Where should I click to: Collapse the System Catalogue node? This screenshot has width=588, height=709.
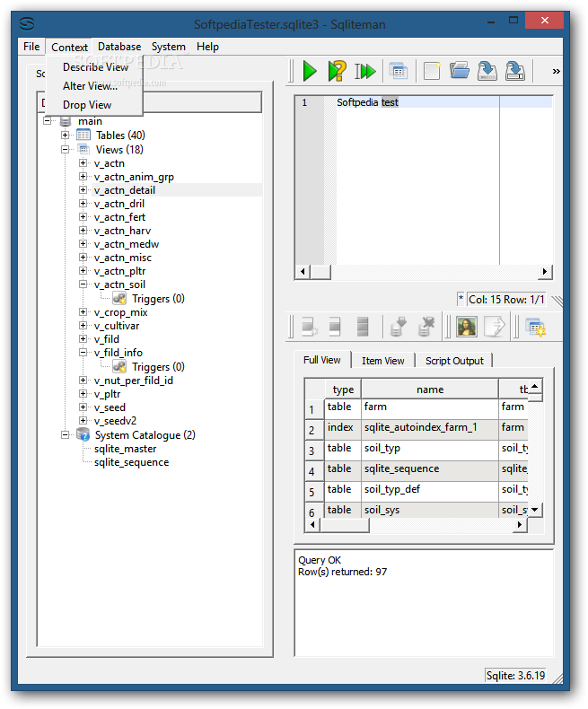coord(66,434)
